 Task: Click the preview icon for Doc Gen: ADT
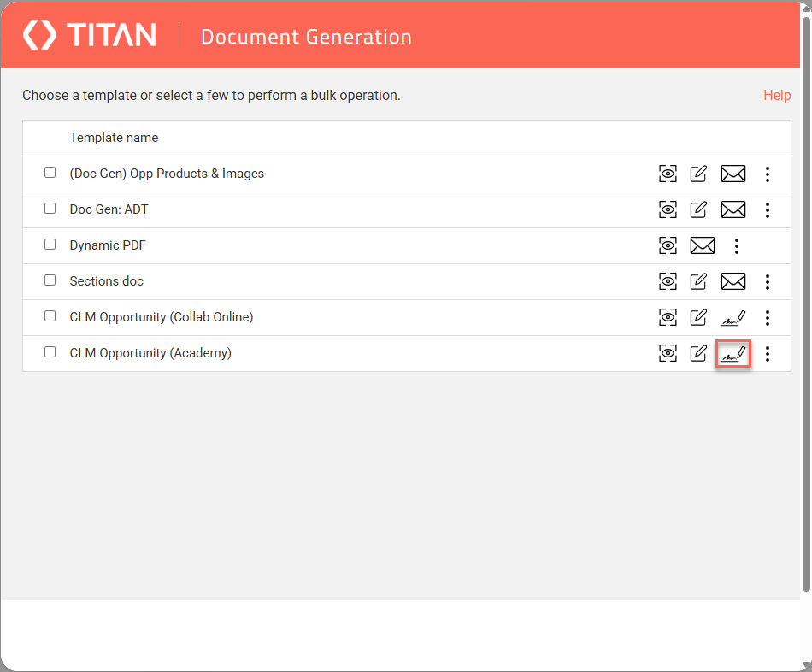pyautogui.click(x=668, y=209)
